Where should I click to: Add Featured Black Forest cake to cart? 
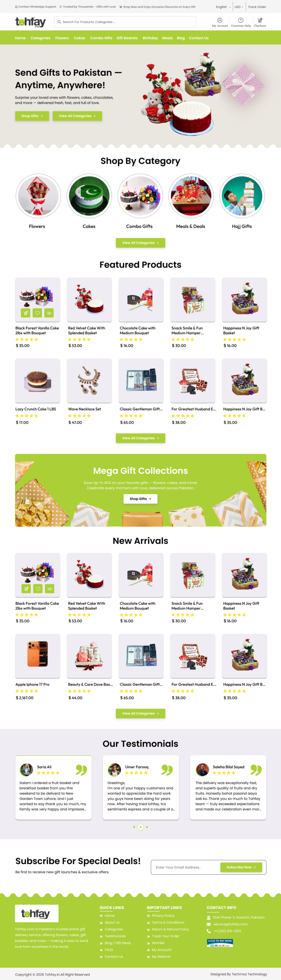(26, 313)
